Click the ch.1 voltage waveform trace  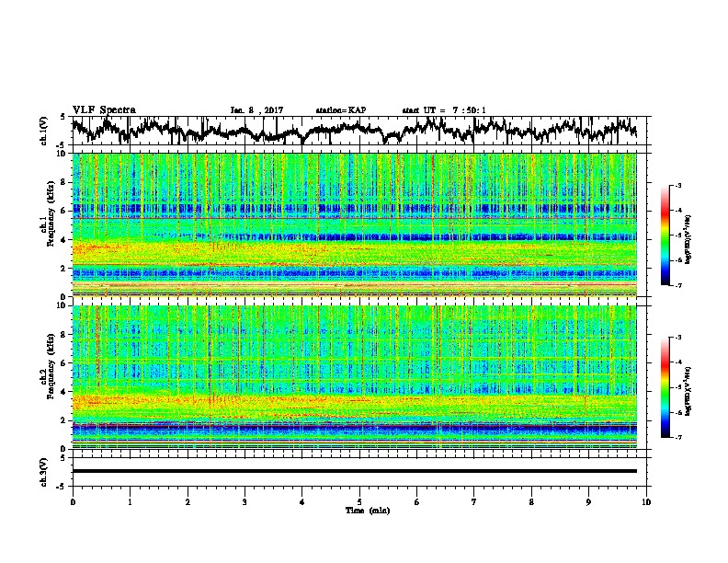point(354,131)
